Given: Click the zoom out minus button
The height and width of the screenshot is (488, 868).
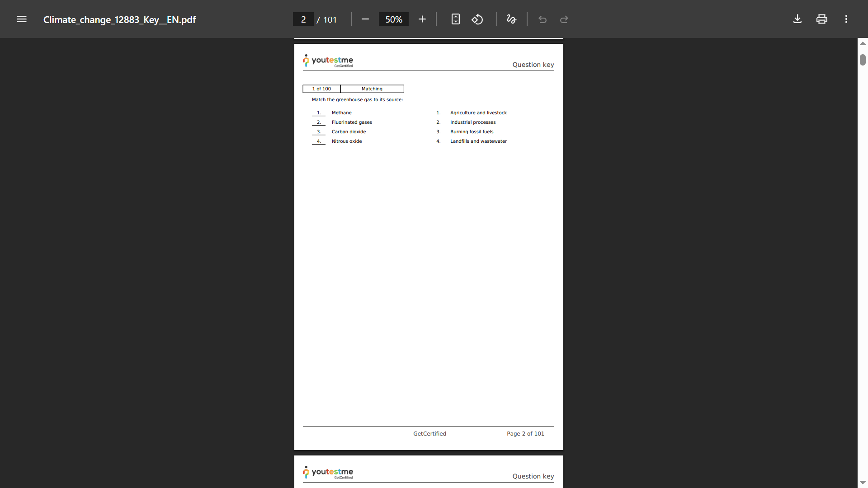Looking at the screenshot, I should [365, 19].
